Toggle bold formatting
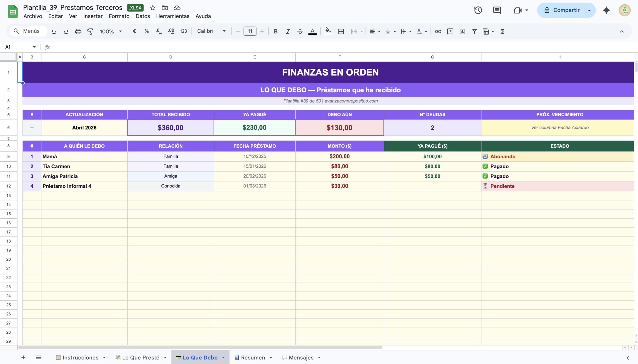The image size is (638, 364). pos(275,31)
